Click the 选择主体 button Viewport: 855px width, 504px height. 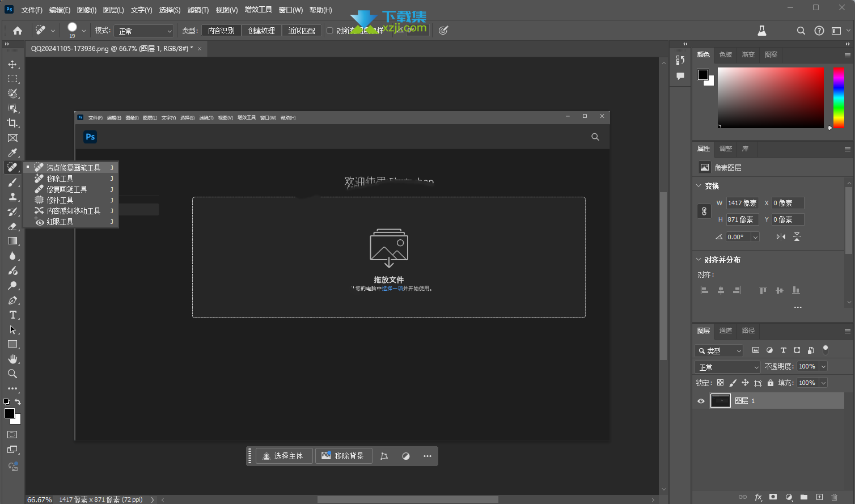284,456
